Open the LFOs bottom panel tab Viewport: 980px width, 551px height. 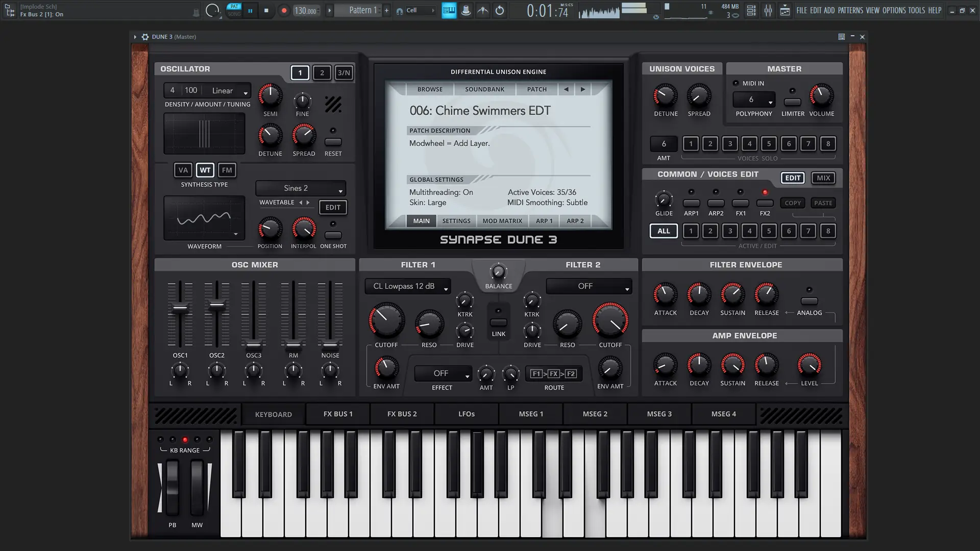(x=466, y=414)
